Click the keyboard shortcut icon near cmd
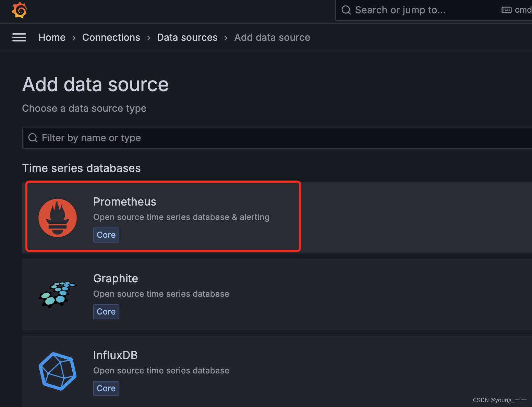Image resolution: width=532 pixels, height=407 pixels. [x=506, y=10]
